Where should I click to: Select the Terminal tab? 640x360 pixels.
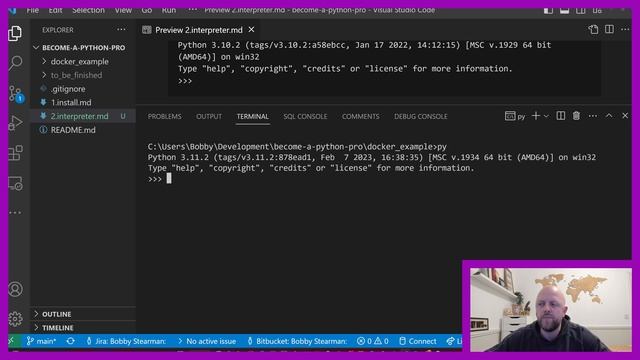click(x=253, y=116)
